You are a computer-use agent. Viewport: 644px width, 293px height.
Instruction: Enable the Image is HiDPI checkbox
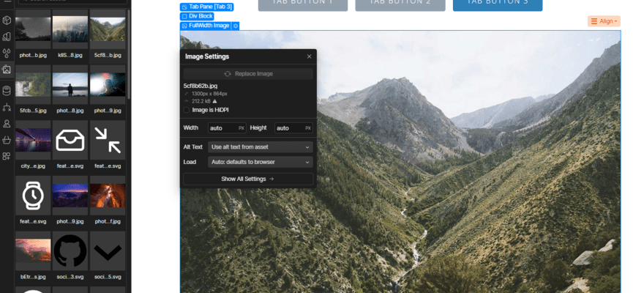(187, 110)
